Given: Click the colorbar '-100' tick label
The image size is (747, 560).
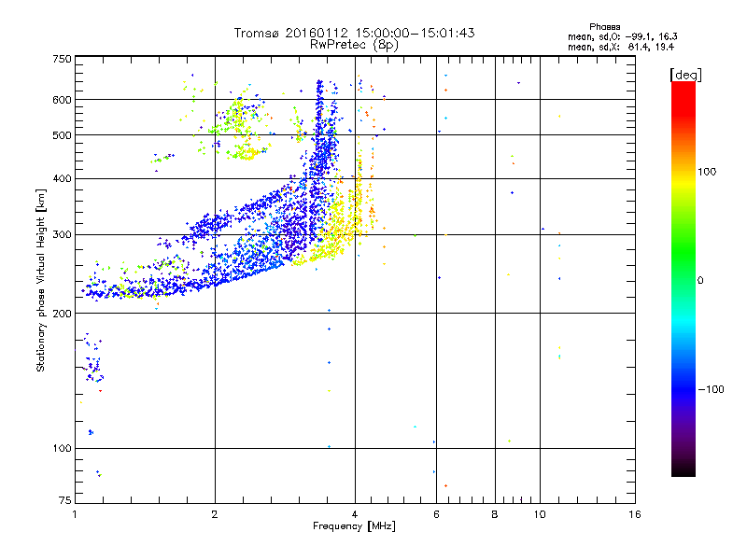Looking at the screenshot, I should (x=712, y=389).
